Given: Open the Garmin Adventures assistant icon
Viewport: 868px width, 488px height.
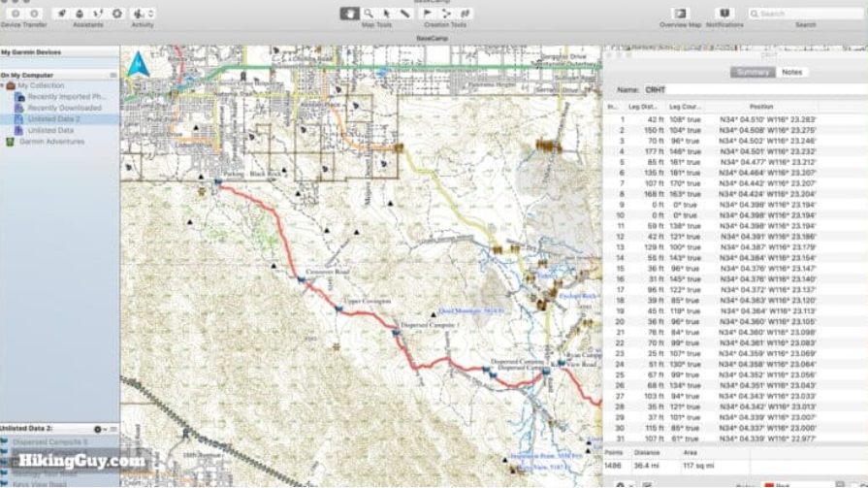Looking at the screenshot, I should (x=98, y=14).
